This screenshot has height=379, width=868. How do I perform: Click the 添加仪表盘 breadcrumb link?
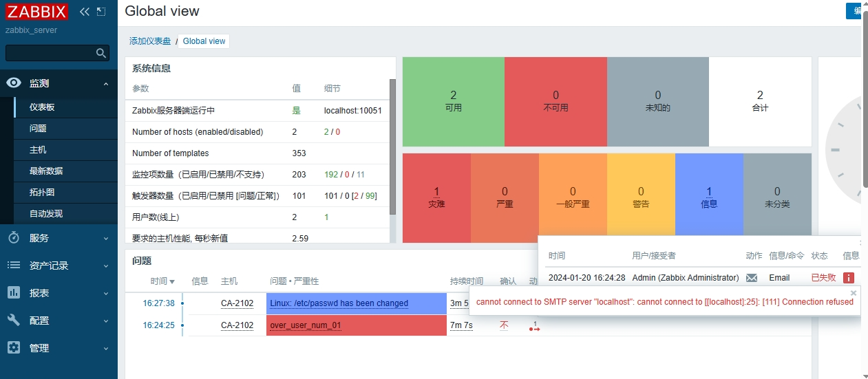point(150,41)
